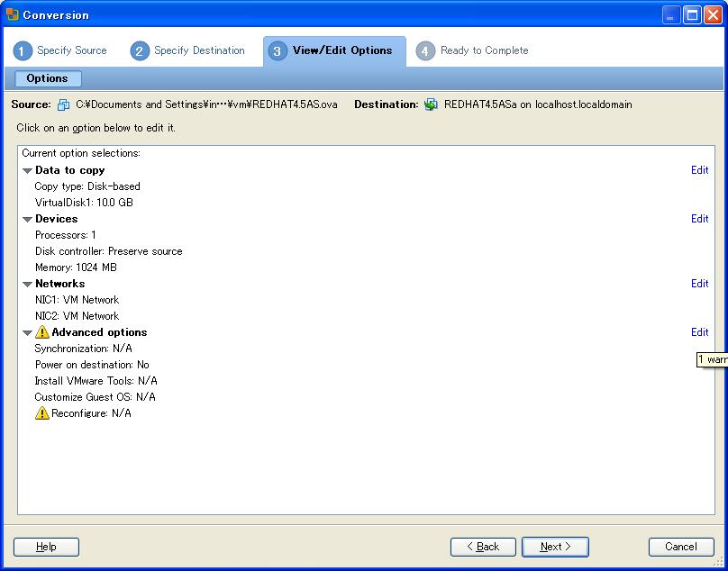Select 'Memory: 1024 MB' row
Image resolution: width=728 pixels, height=571 pixels.
click(77, 267)
